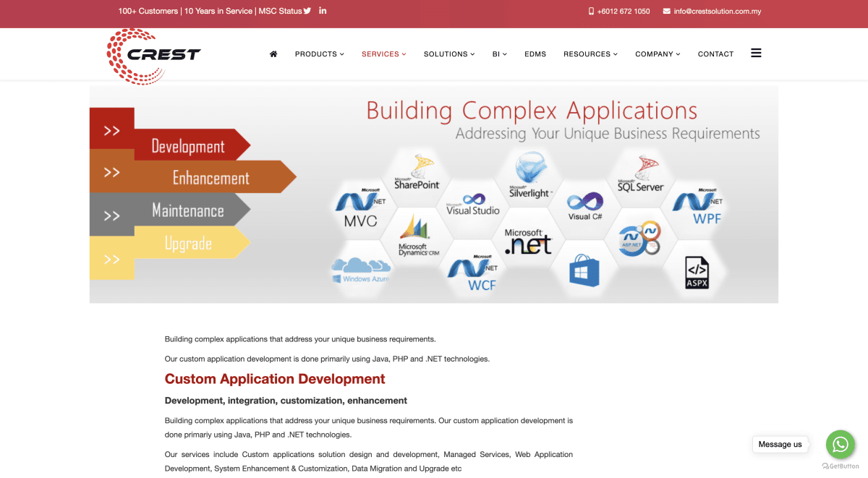Click the .NET WCF hexagon icon
The width and height of the screenshot is (868, 478).
coord(472,273)
